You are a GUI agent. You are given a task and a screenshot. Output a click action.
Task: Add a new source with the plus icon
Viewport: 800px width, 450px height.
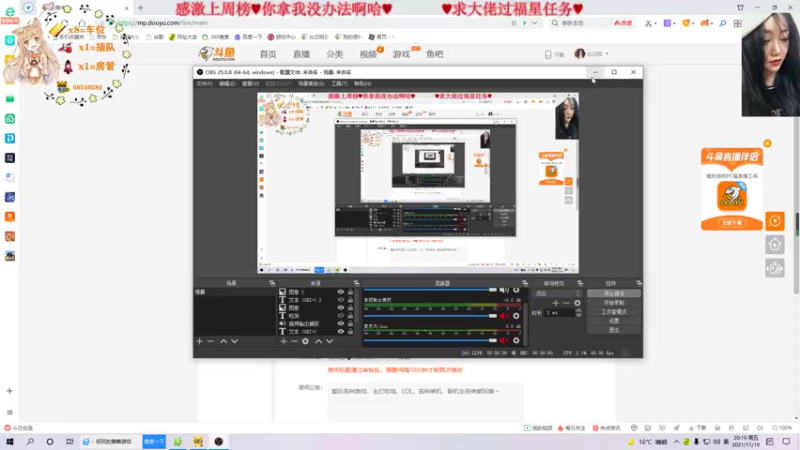[284, 341]
